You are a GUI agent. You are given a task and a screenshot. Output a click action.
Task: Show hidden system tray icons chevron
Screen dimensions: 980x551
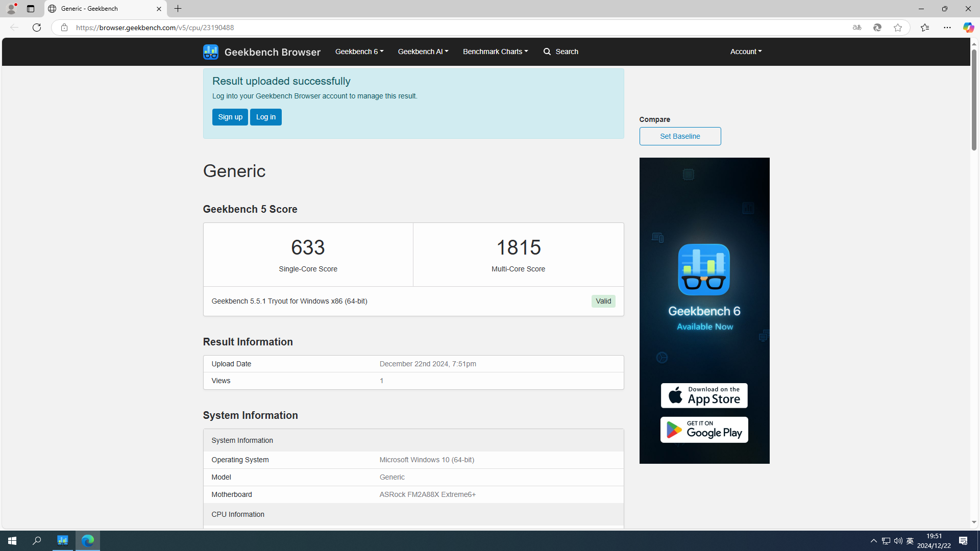pos(874,541)
